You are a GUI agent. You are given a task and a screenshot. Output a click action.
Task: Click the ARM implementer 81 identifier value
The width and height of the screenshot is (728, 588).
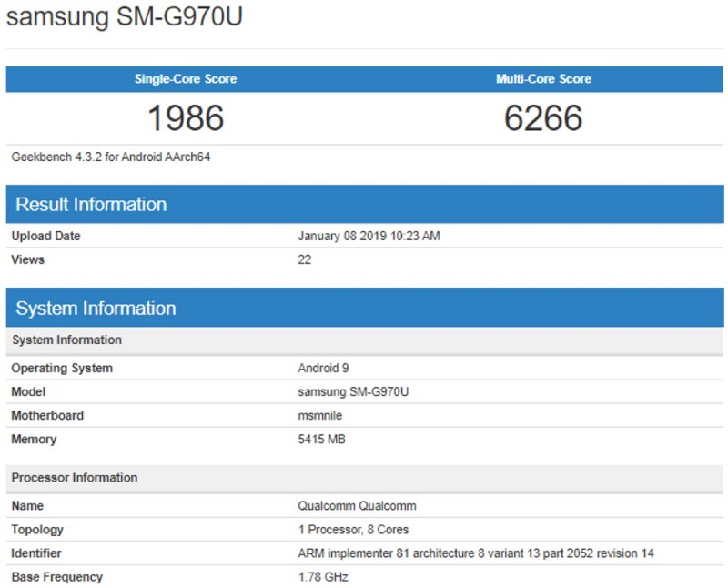point(476,553)
